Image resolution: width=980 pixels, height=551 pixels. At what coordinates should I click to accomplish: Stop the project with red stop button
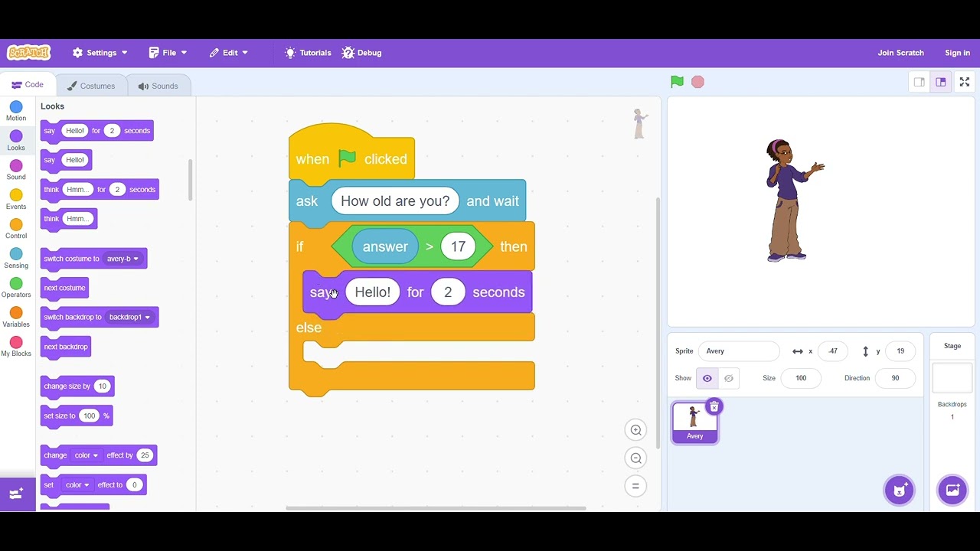[697, 82]
